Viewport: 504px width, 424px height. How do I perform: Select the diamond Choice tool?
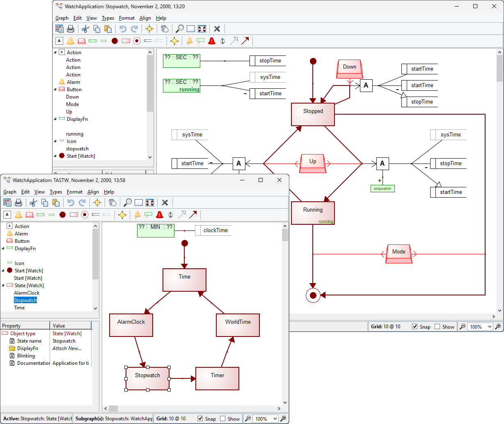point(174,41)
